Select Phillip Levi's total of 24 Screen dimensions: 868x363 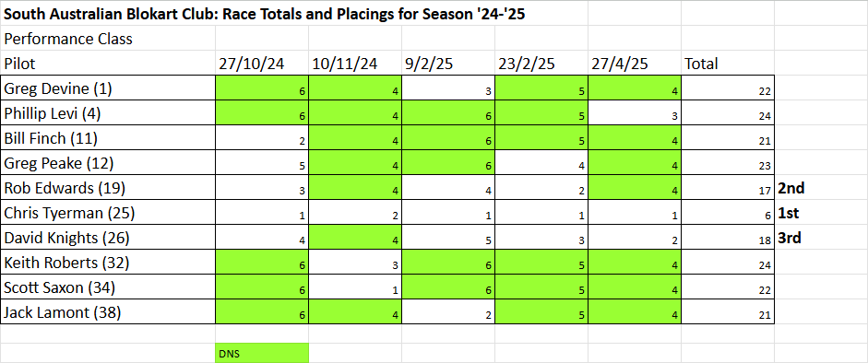tap(728, 112)
